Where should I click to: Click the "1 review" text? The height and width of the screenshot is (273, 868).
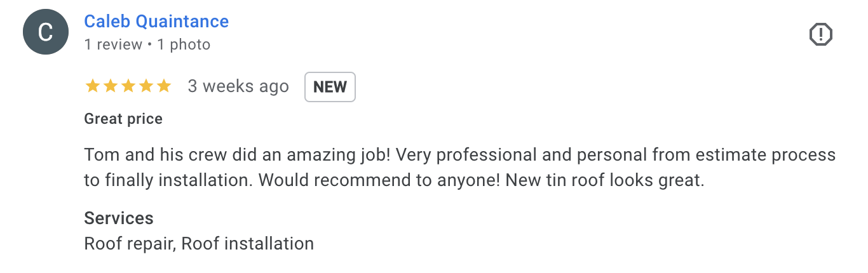tap(113, 44)
